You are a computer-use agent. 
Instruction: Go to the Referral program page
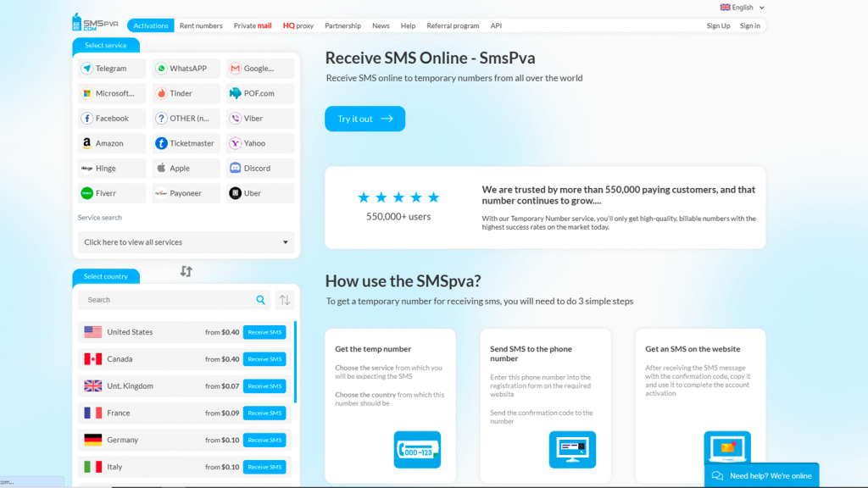point(453,25)
